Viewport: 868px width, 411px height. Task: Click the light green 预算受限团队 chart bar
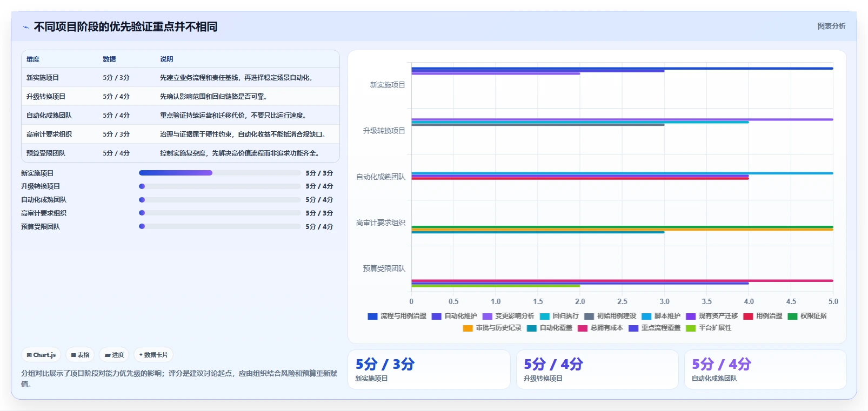[496, 286]
